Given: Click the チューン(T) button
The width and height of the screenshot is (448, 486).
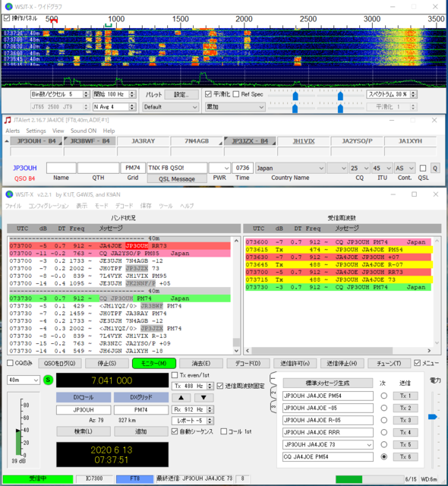Looking at the screenshot, I should tap(389, 363).
